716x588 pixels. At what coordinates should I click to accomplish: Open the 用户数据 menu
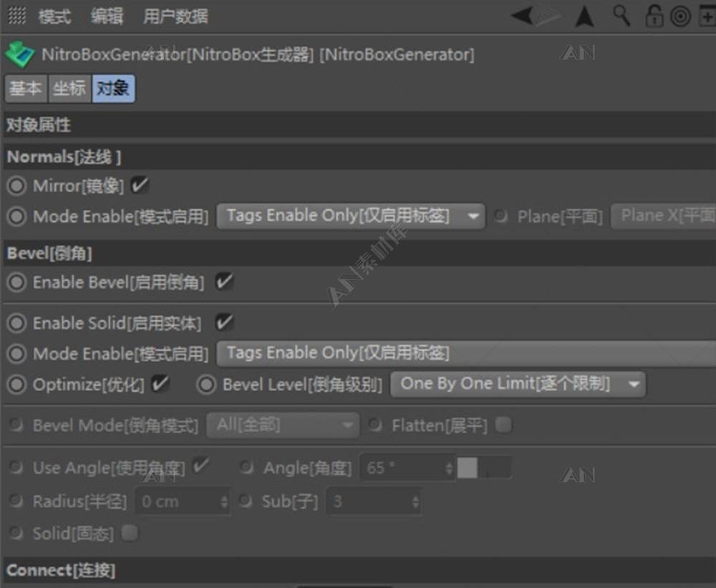[175, 16]
